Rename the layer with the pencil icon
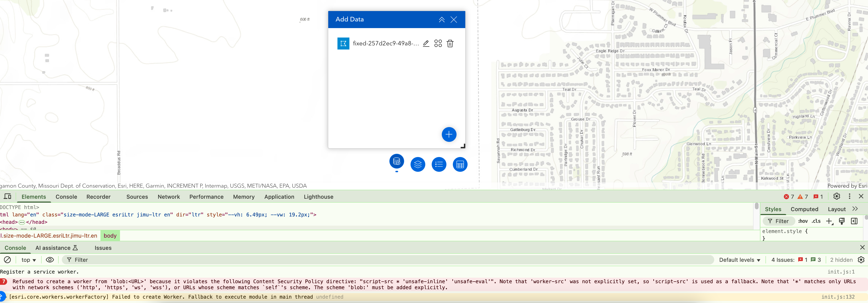868x303 pixels. (425, 44)
